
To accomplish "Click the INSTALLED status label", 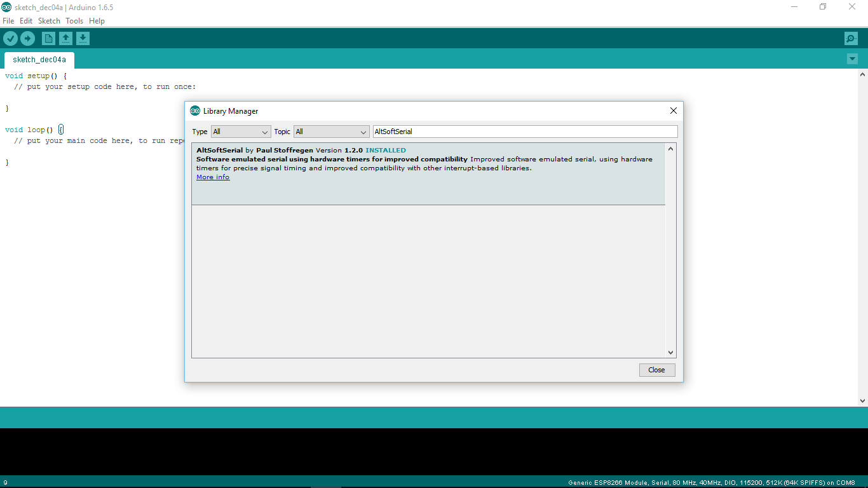I will click(x=386, y=151).
